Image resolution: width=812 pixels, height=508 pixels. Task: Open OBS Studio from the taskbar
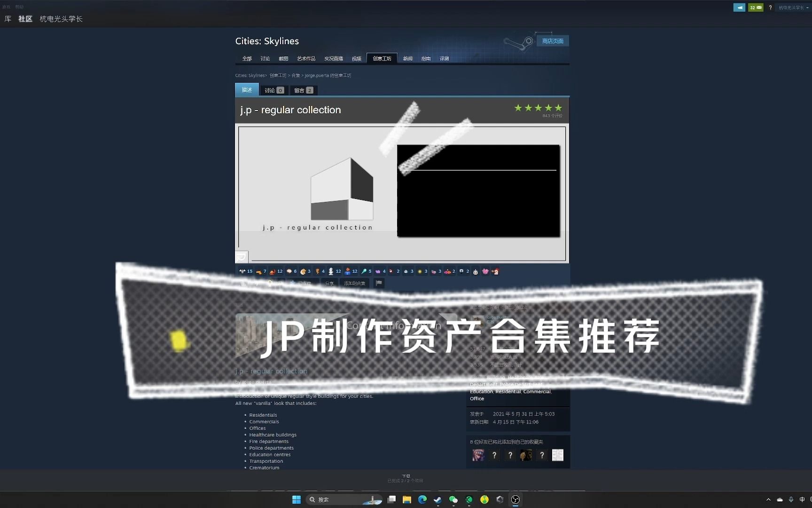coord(515,500)
